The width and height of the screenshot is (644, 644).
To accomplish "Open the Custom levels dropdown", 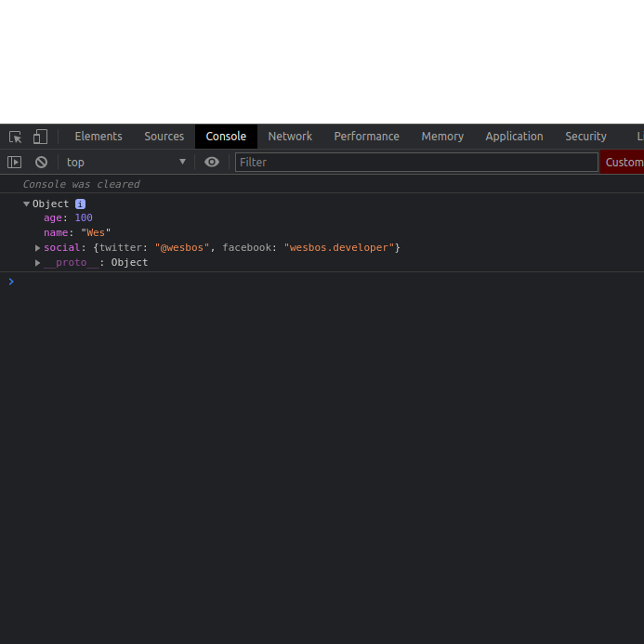I will 623,163.
